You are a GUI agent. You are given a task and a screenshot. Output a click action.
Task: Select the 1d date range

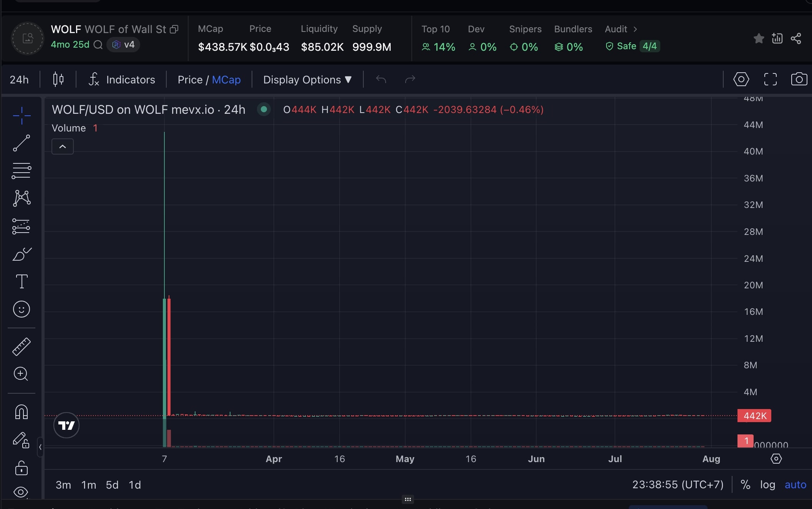[135, 485]
